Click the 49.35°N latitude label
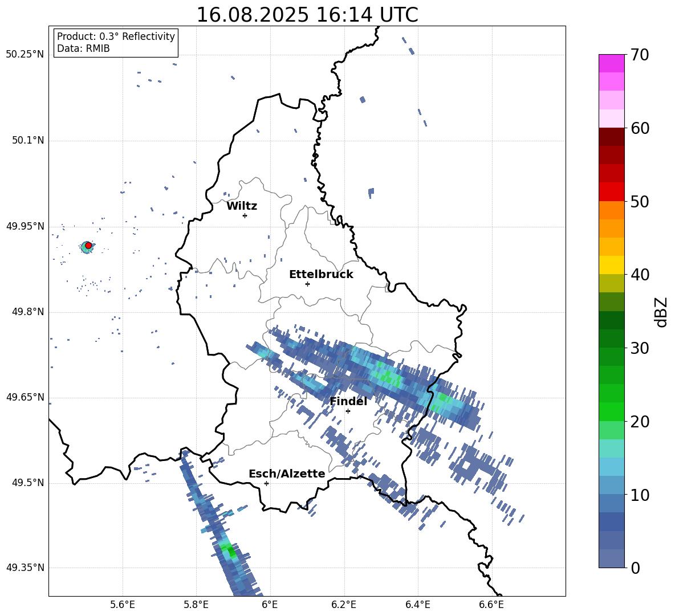Screen dimensions: 675x616 click(x=25, y=568)
